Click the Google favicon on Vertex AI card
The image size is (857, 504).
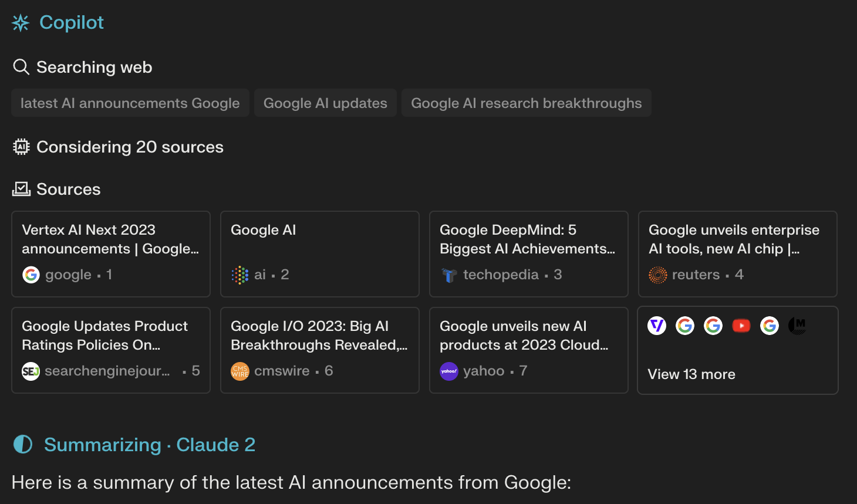tap(31, 275)
